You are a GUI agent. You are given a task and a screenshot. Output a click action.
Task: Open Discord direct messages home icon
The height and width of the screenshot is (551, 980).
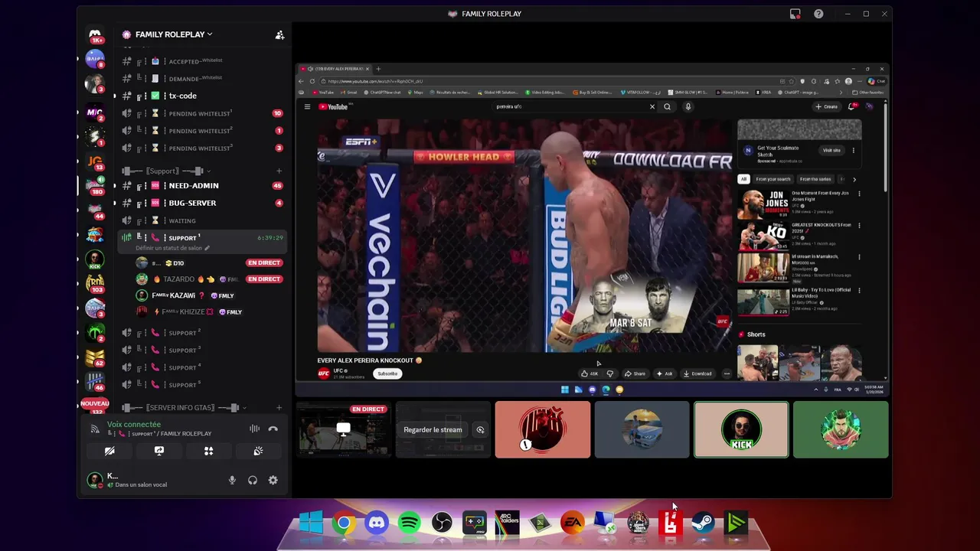(95, 35)
